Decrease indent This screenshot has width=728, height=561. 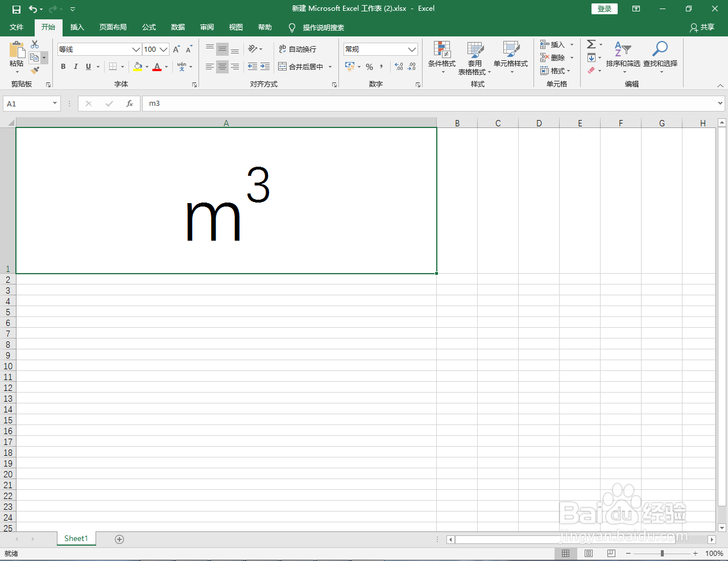tap(253, 67)
